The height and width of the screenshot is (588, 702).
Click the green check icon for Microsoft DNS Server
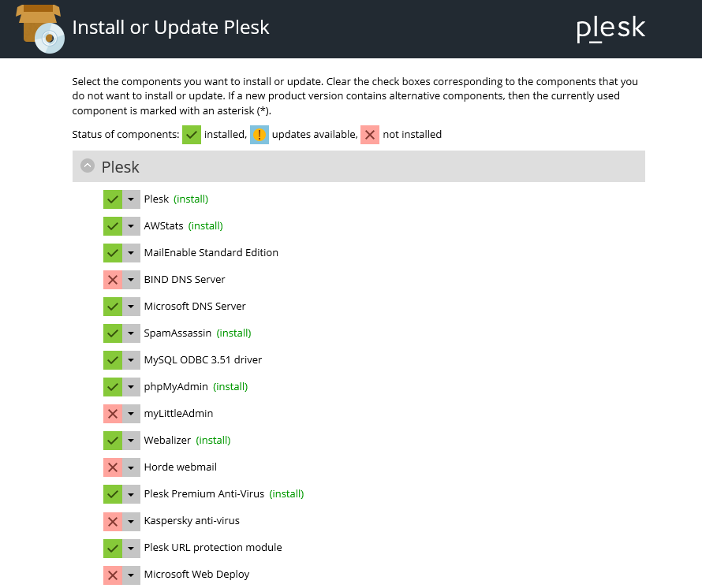pos(113,307)
